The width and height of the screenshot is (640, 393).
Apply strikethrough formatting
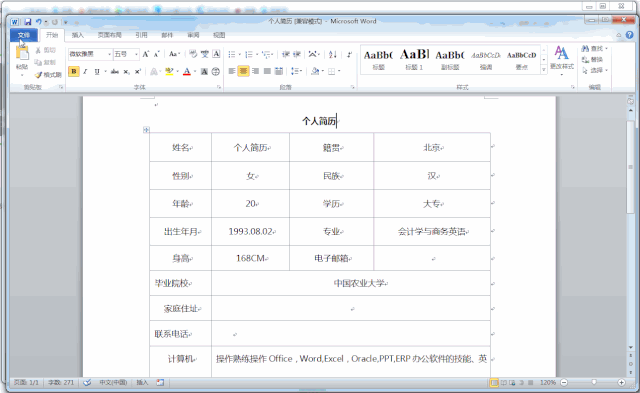(115, 72)
